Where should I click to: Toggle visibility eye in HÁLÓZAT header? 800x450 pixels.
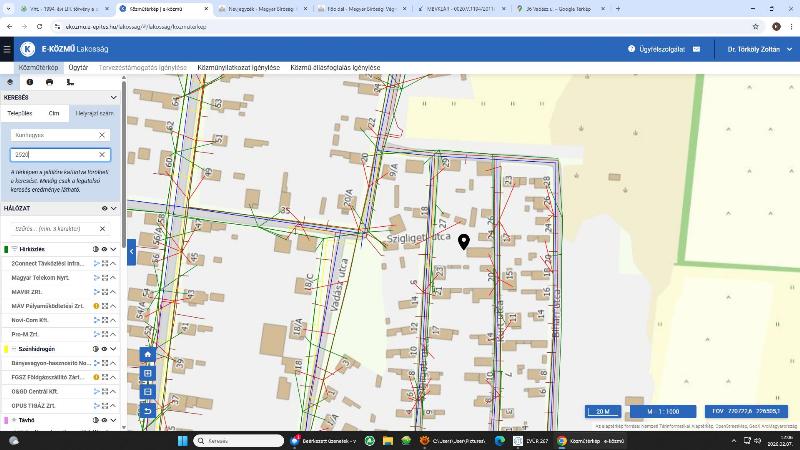coord(104,208)
